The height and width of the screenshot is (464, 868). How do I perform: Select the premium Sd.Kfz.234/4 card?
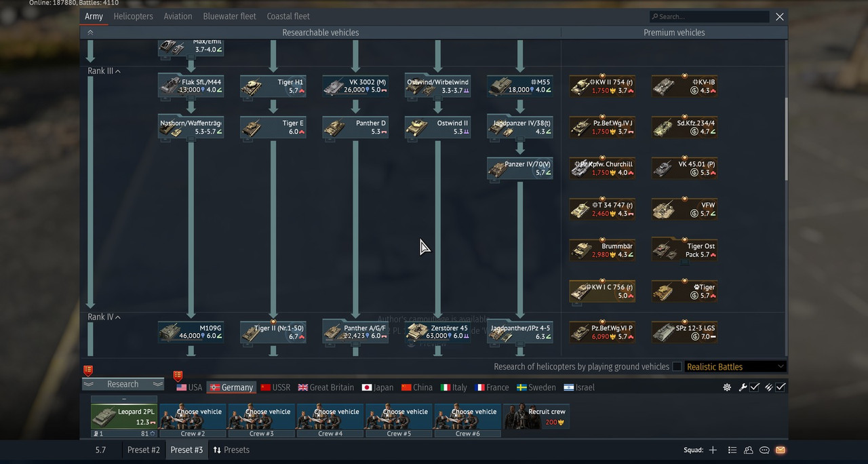coord(684,127)
